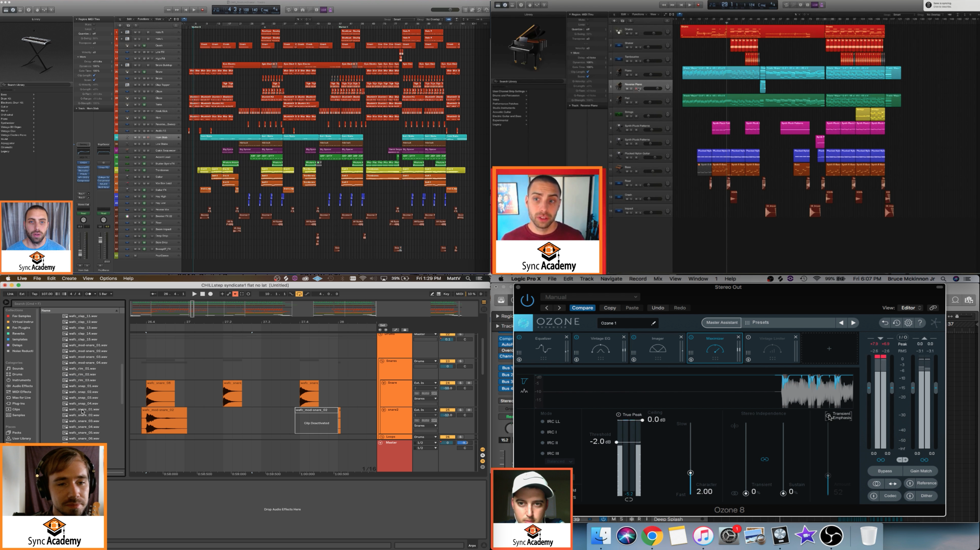
Task: Open the Options menu in Ableton Live
Action: tap(108, 279)
